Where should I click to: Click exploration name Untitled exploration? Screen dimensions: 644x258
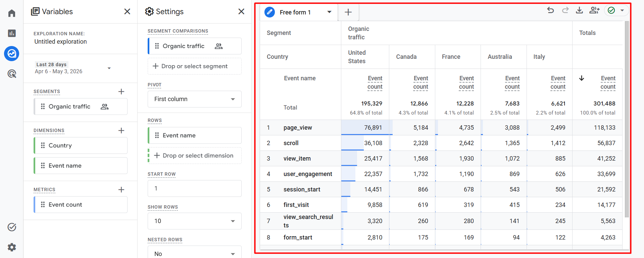[60, 42]
